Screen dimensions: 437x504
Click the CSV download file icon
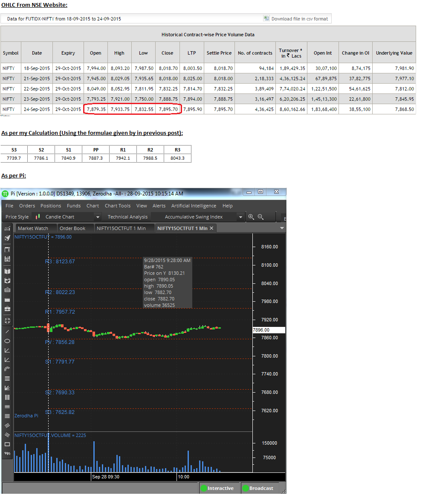point(266,18)
